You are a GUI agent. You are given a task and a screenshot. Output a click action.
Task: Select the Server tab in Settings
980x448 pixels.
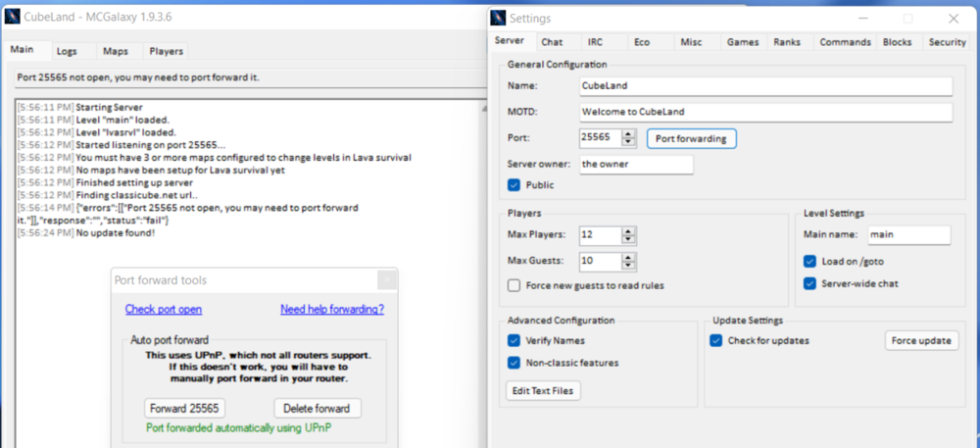point(512,41)
